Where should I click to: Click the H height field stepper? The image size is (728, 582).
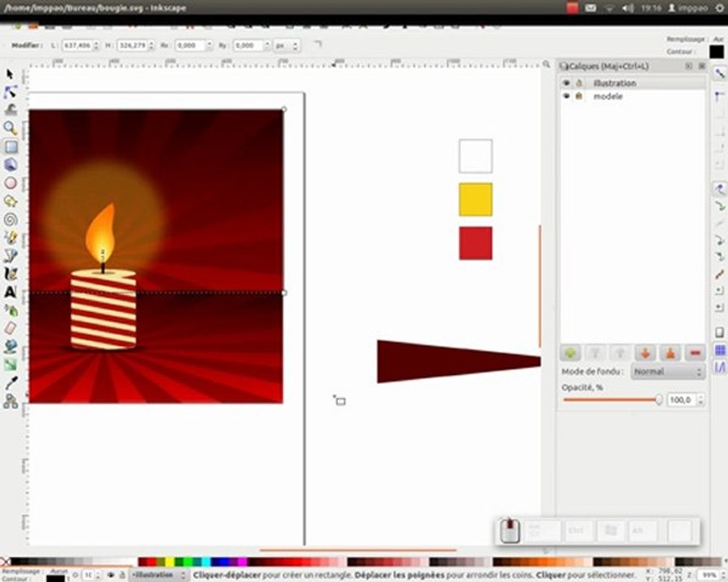[x=151, y=45]
